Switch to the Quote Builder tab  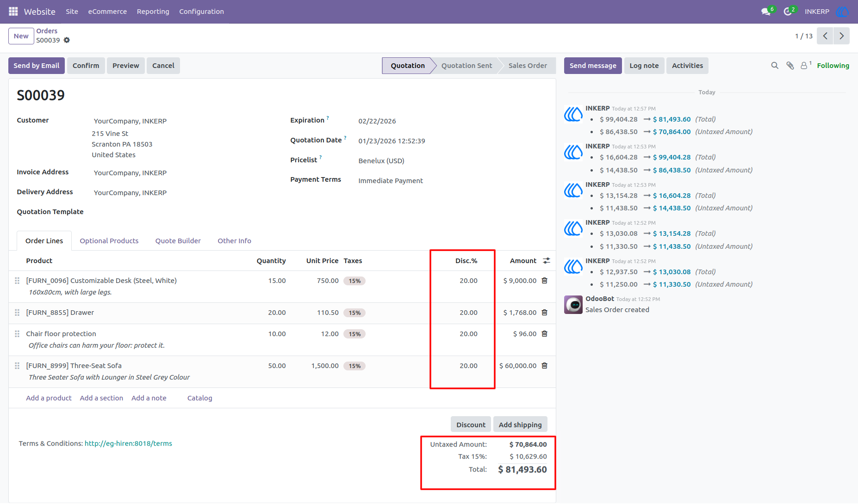[178, 241]
